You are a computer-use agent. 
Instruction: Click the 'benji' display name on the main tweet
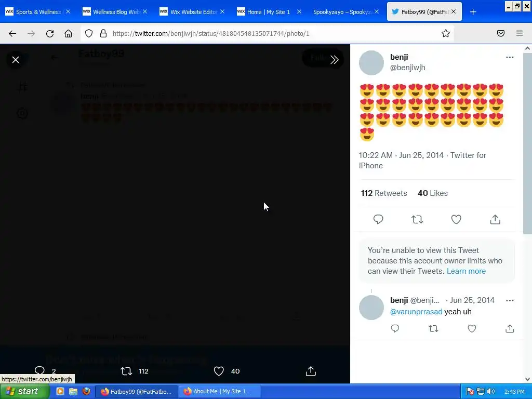tap(399, 57)
